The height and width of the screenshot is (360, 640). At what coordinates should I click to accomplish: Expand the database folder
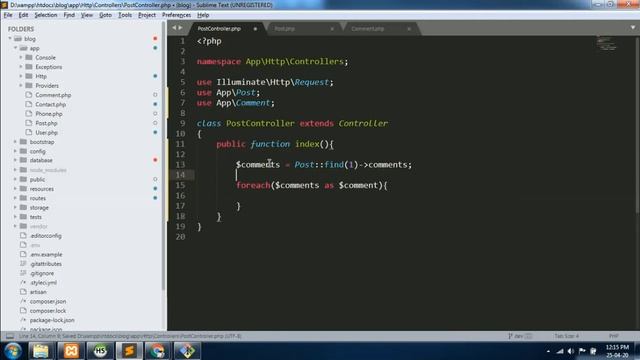point(16,160)
